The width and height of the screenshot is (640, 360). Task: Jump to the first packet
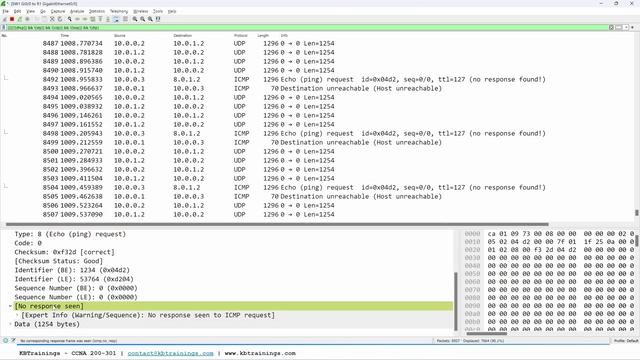coord(101,19)
